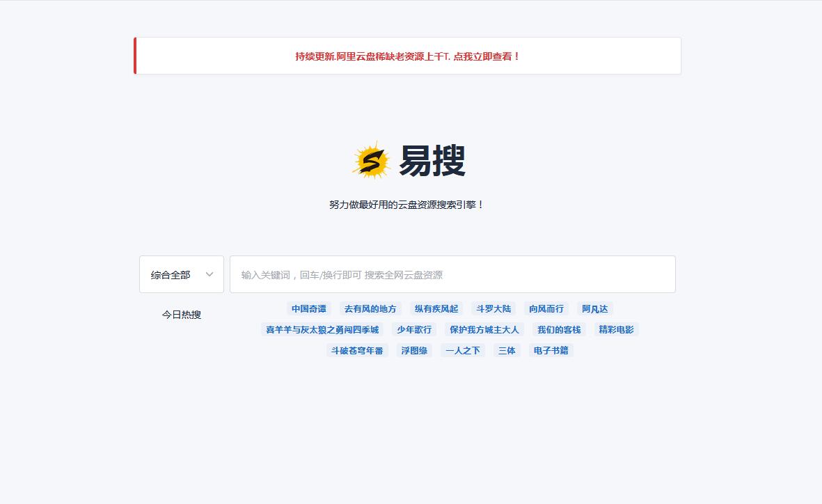Pick the 向风而行 hot search tag

546,308
